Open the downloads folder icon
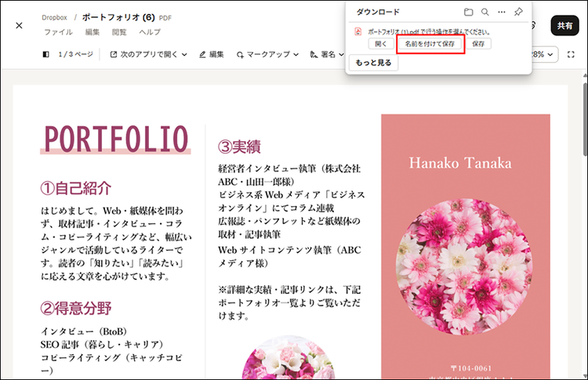This screenshot has height=380, width=588. tap(468, 12)
